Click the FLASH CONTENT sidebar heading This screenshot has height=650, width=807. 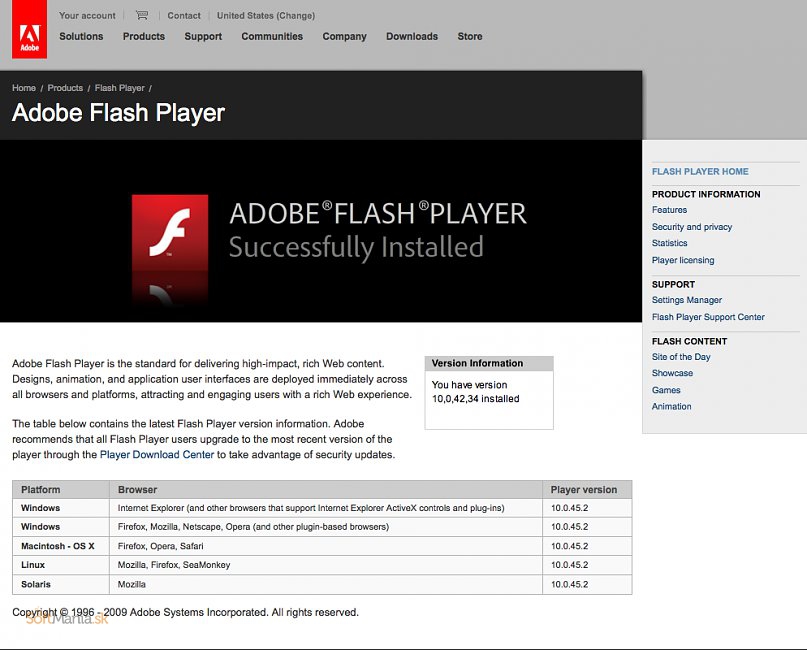(689, 341)
